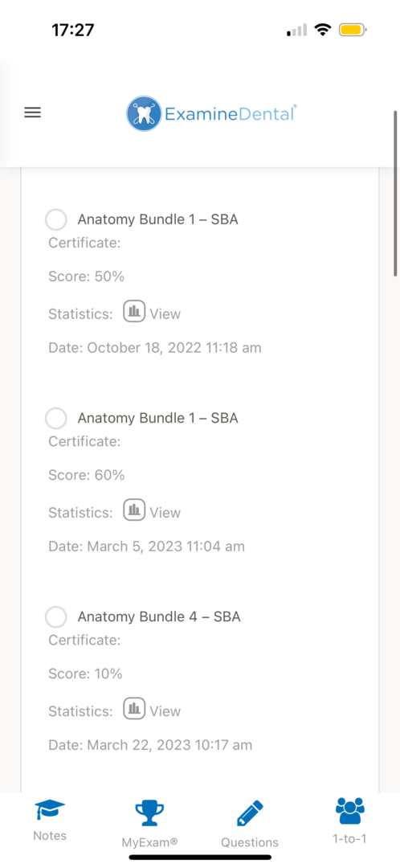Tap the group 1-to-1 icon
The image size is (400, 868).
pos(349,810)
